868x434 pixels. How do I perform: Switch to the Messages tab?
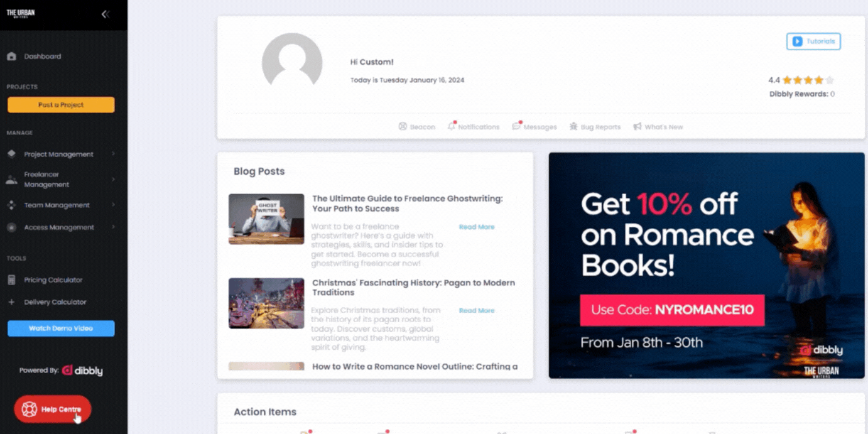point(534,126)
